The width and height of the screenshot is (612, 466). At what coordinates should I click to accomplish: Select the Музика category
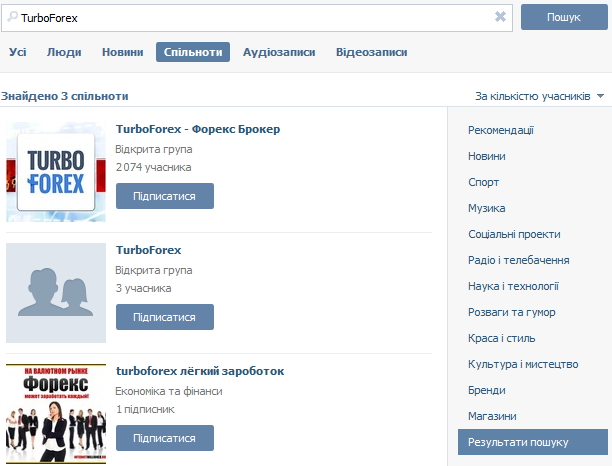click(x=487, y=208)
